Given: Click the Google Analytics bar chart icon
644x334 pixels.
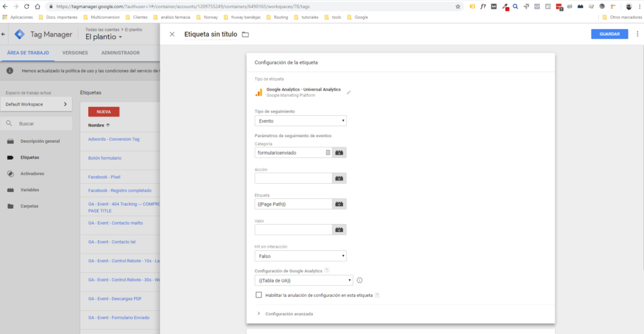Looking at the screenshot, I should [x=258, y=92].
